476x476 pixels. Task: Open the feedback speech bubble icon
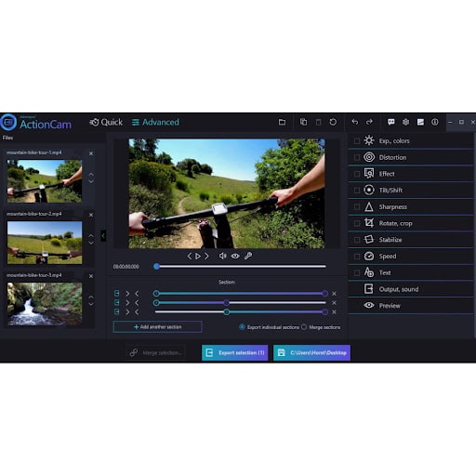click(x=391, y=122)
